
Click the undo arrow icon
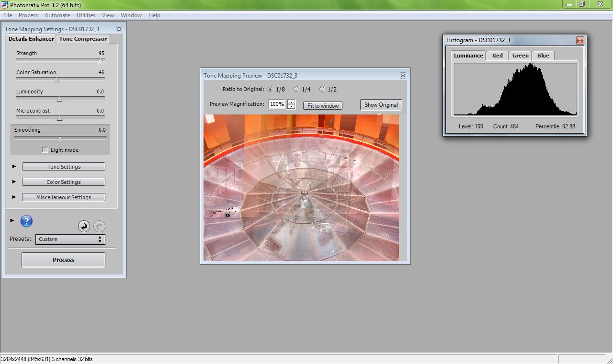[84, 226]
